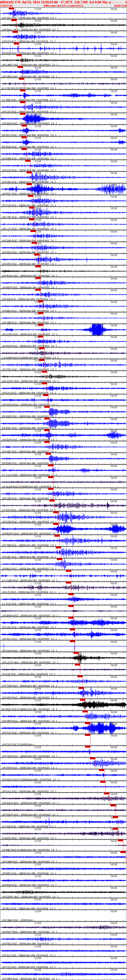The width and height of the screenshot is (127, 980).
Task: Click the UW CRF EHZ station label
Action: coord(30,217)
